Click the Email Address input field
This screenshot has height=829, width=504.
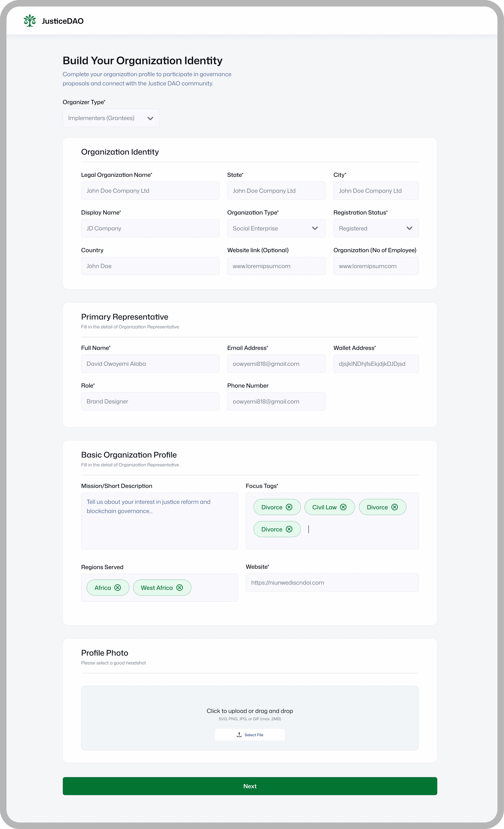coord(276,364)
